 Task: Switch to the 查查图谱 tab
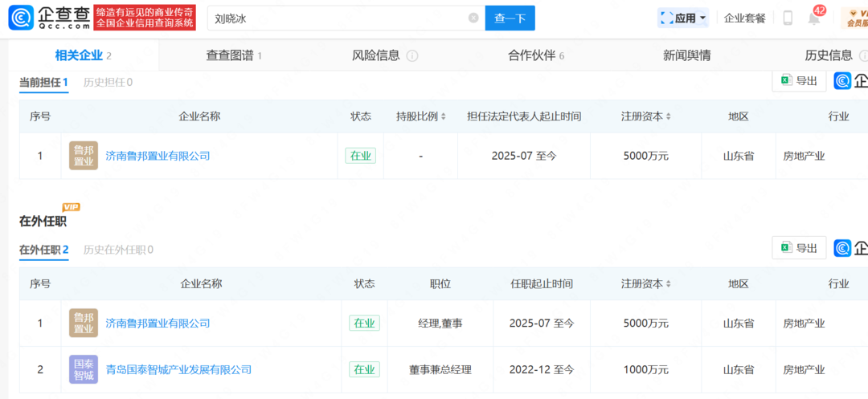click(234, 55)
